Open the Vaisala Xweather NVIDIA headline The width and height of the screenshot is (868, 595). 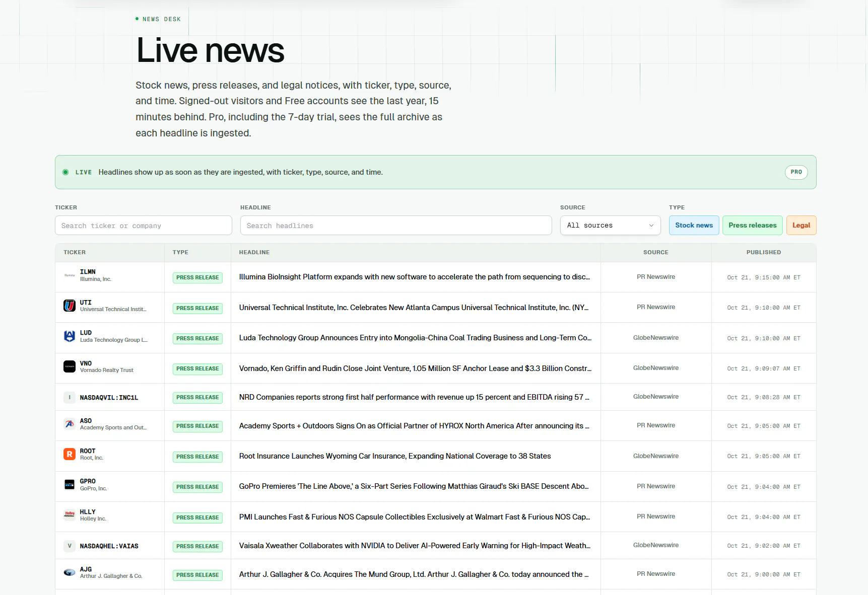(x=415, y=546)
